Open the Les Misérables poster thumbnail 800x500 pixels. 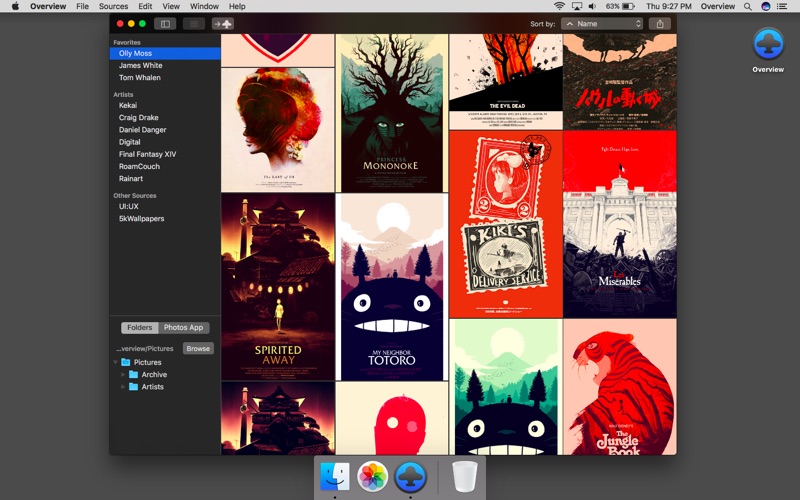click(620, 224)
